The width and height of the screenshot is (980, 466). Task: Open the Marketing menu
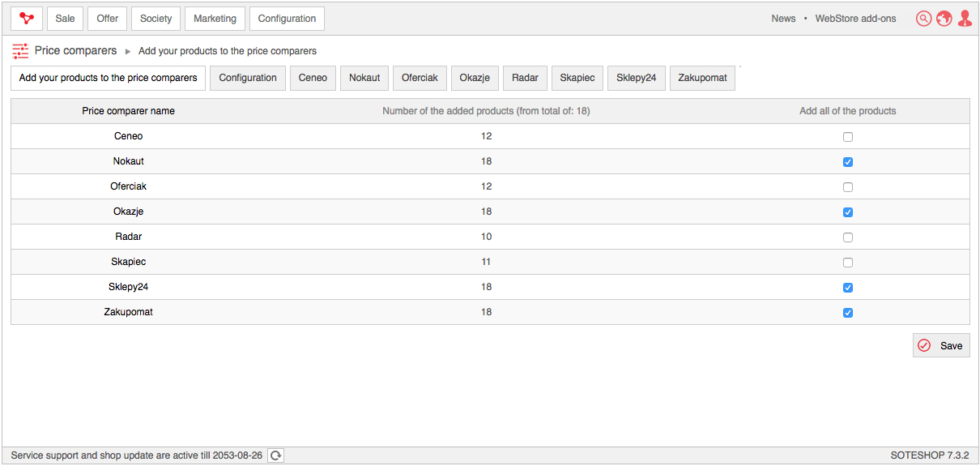coord(215,19)
